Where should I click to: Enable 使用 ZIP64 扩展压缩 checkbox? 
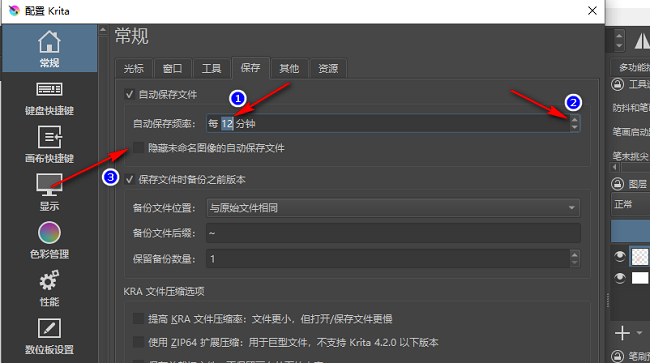[138, 342]
